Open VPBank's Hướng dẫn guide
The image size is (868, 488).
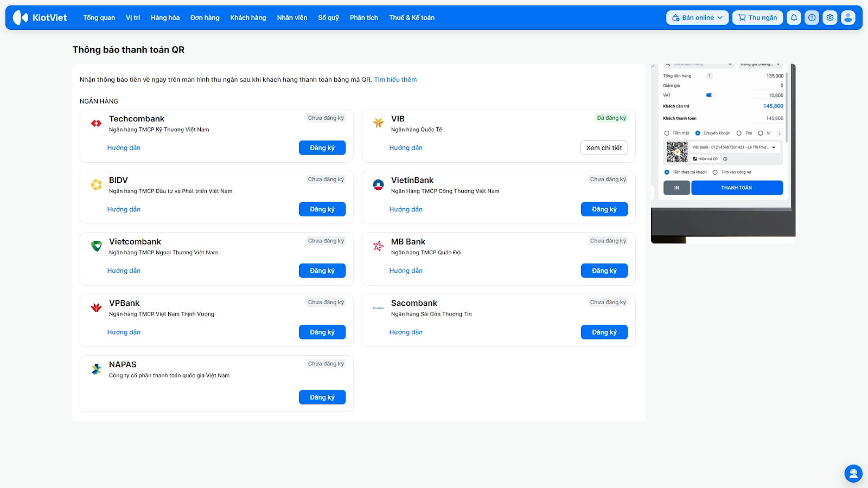point(124,332)
